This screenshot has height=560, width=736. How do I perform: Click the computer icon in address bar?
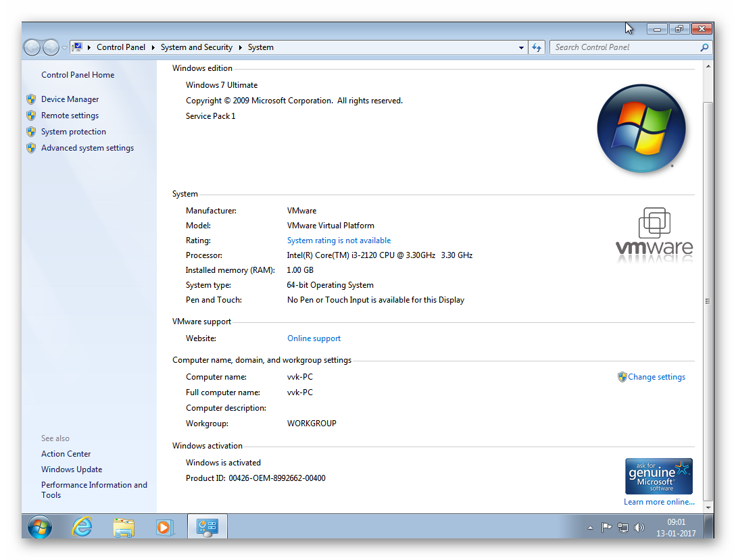[x=78, y=47]
